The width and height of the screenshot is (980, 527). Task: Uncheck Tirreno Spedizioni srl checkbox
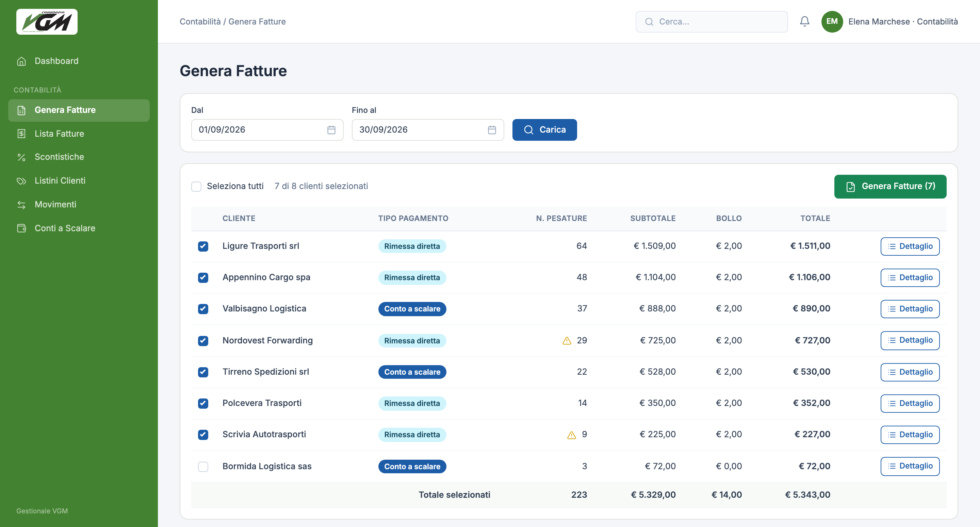tap(203, 372)
